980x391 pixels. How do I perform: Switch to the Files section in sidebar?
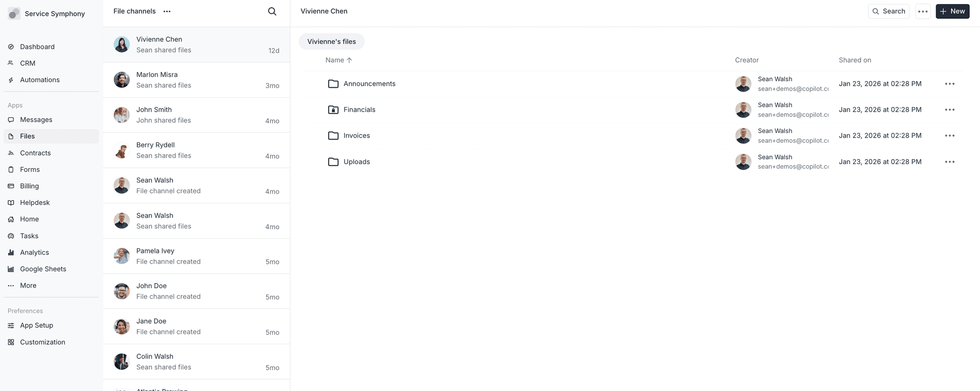coord(27,136)
